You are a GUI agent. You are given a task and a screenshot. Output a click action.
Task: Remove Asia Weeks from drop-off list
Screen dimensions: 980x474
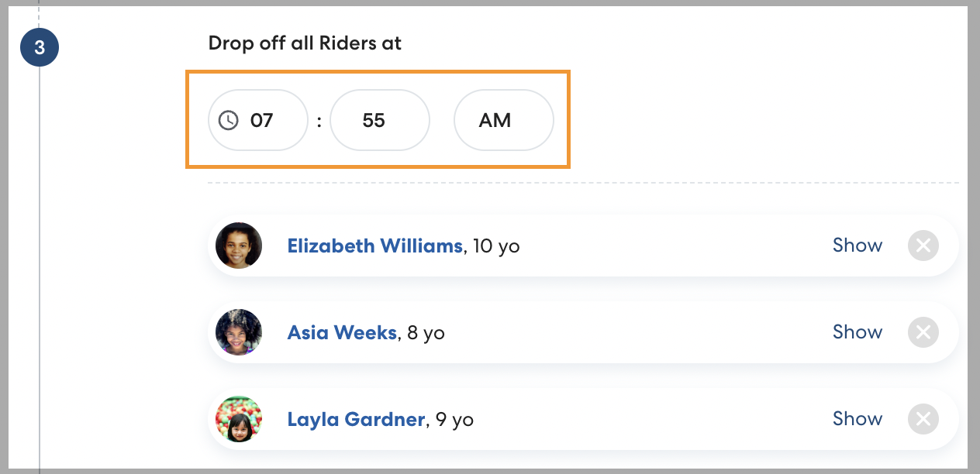tap(923, 333)
